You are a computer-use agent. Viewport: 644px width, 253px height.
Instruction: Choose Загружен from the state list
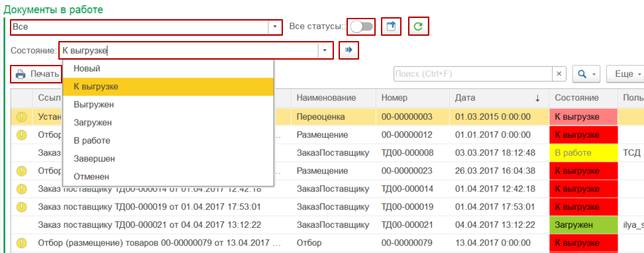tap(168, 123)
